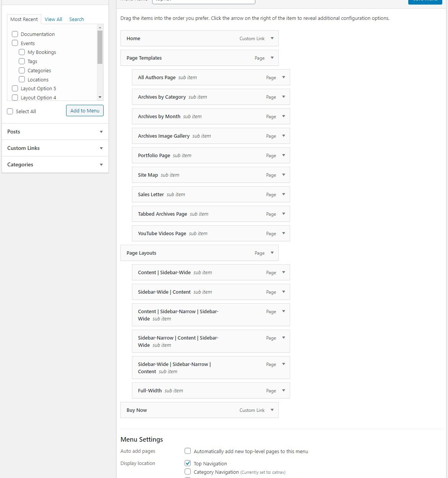Expand the Buy Now custom link arrow

pos(272,410)
